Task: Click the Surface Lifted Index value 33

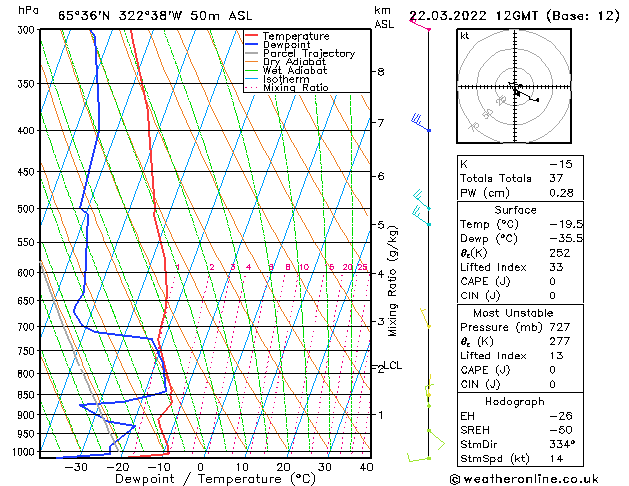Action: (x=556, y=267)
